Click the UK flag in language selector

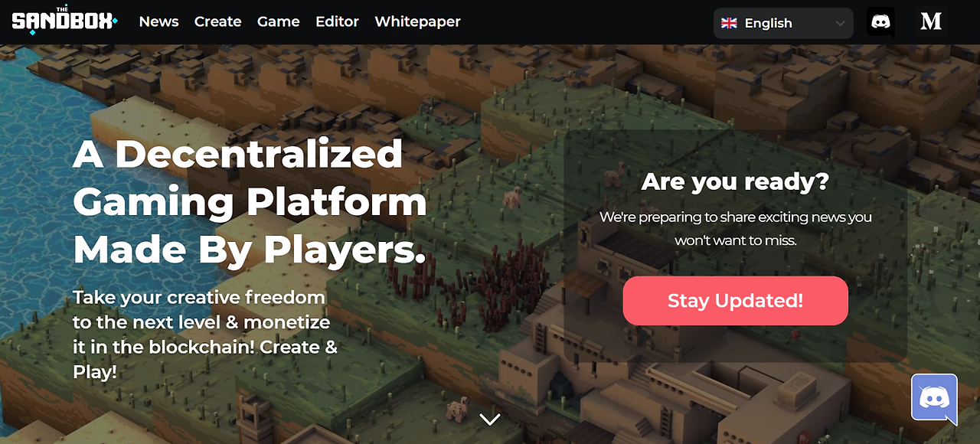click(730, 23)
